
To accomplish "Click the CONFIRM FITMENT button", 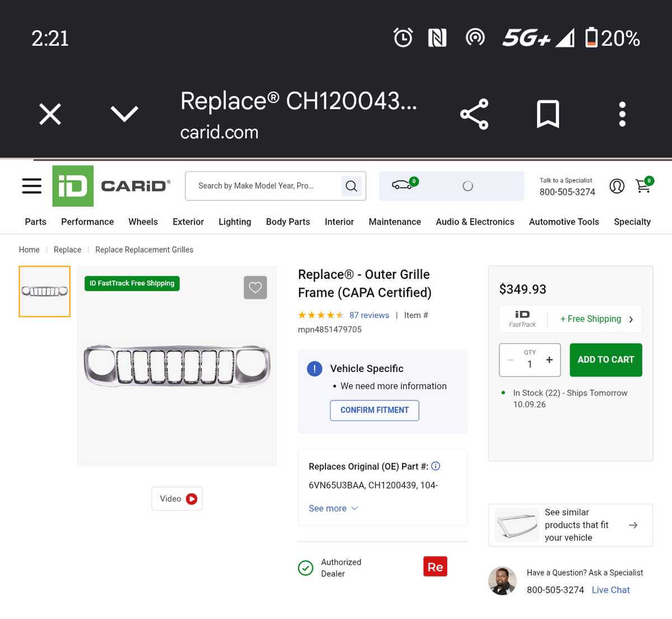I will pos(375,410).
